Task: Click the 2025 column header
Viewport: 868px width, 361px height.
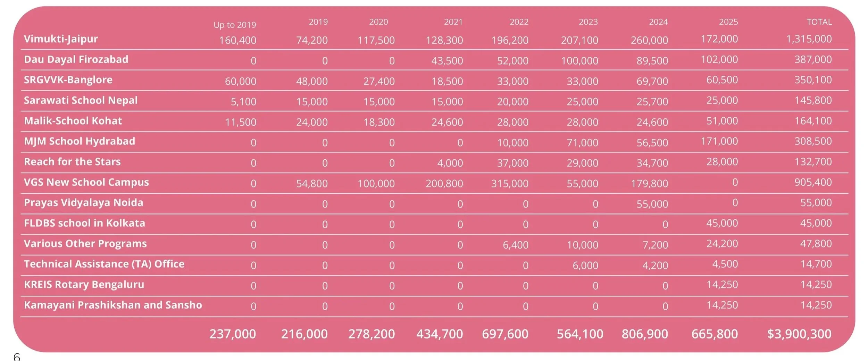Action: coord(728,22)
